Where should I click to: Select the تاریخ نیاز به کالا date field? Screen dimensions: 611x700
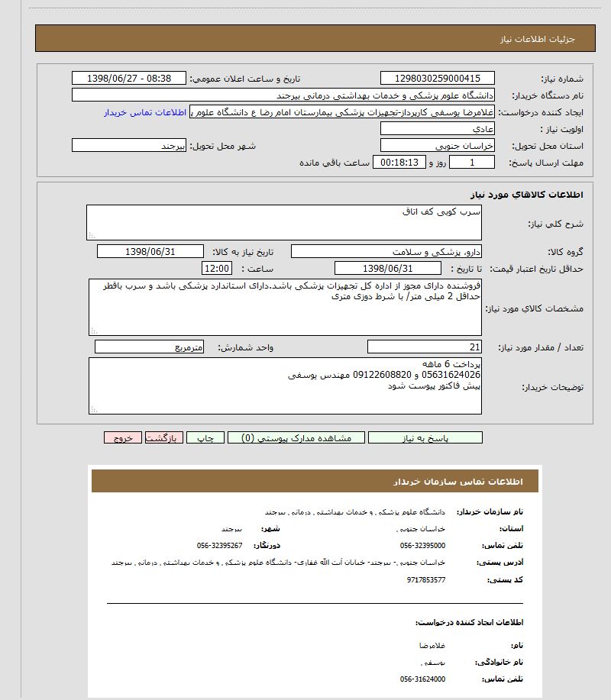(x=150, y=252)
